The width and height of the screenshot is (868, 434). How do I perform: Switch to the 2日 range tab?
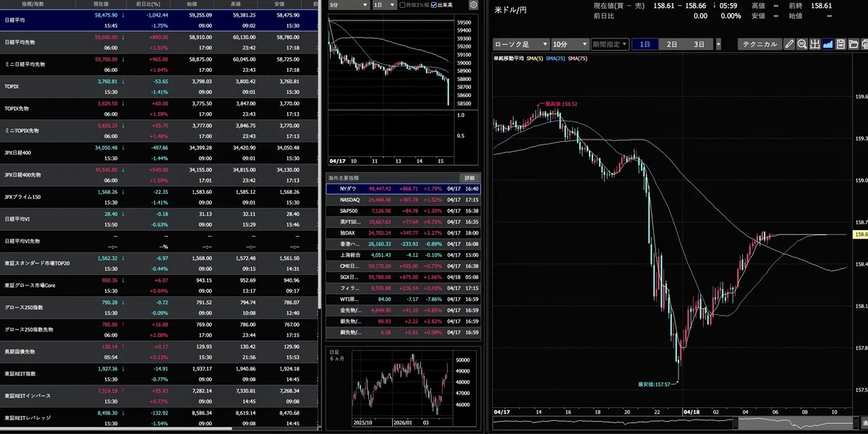(x=672, y=44)
